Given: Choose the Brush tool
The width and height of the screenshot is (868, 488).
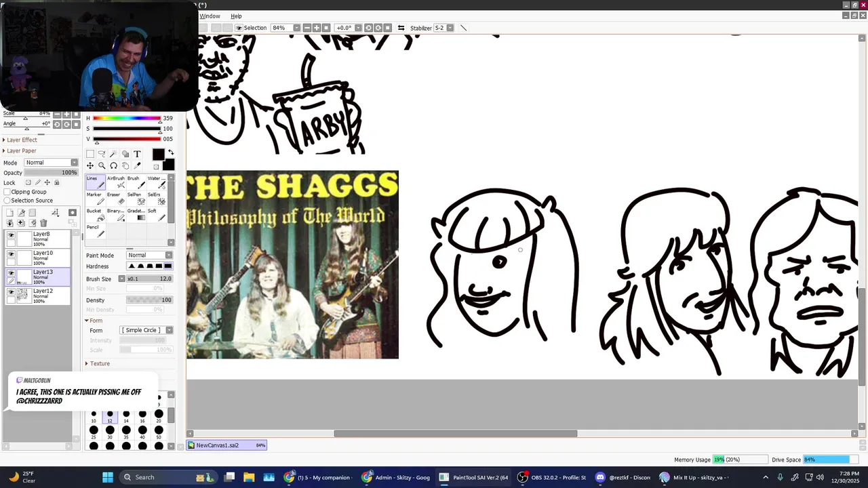Looking at the screenshot, I should click(x=136, y=182).
